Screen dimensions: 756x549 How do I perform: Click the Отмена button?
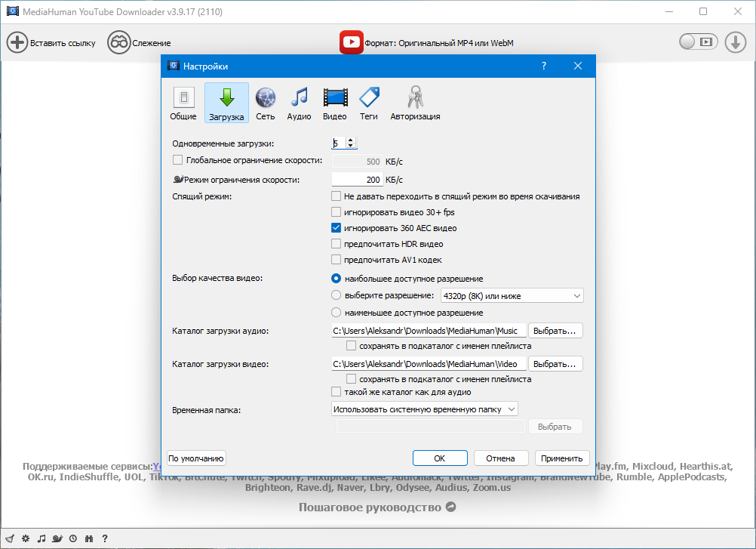pos(500,458)
